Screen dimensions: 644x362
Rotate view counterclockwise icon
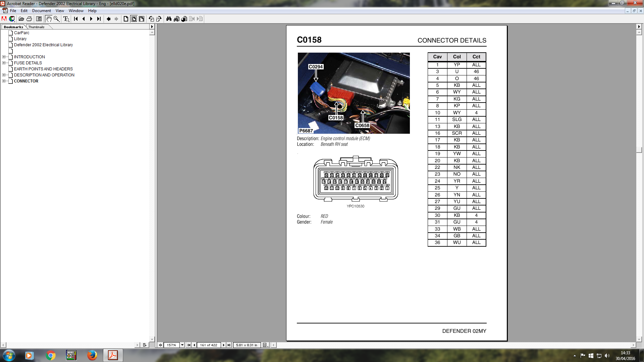[151, 19]
